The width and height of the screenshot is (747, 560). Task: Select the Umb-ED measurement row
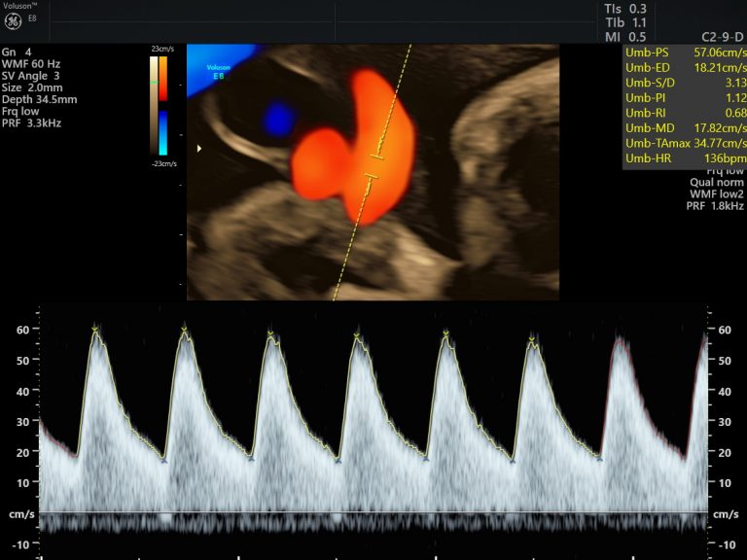coord(683,67)
